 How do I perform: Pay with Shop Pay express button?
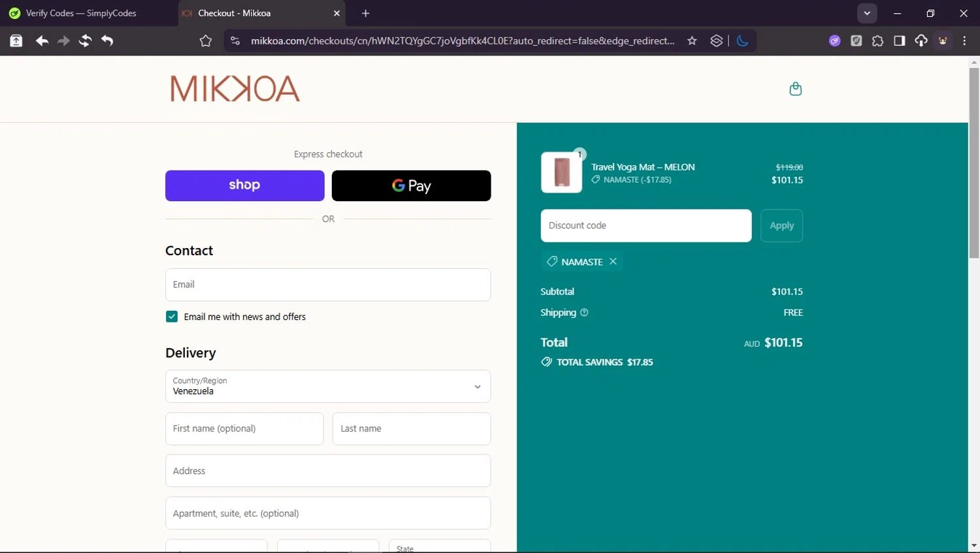tap(244, 185)
